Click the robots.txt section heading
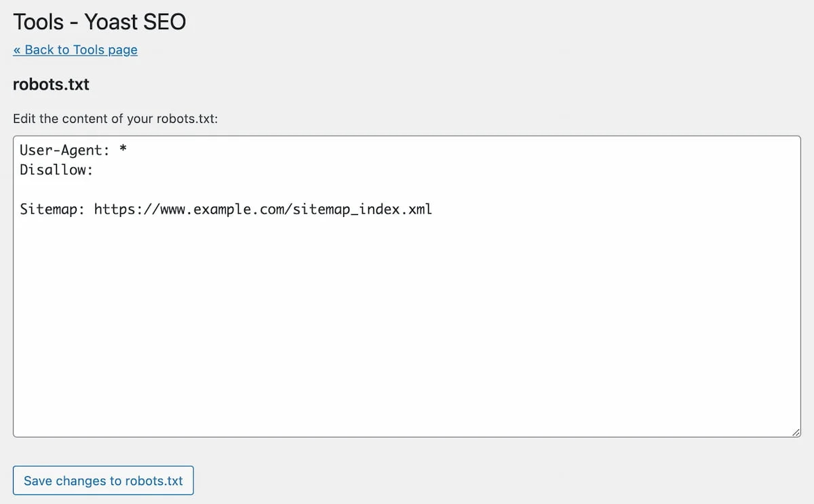814x504 pixels. (x=51, y=85)
